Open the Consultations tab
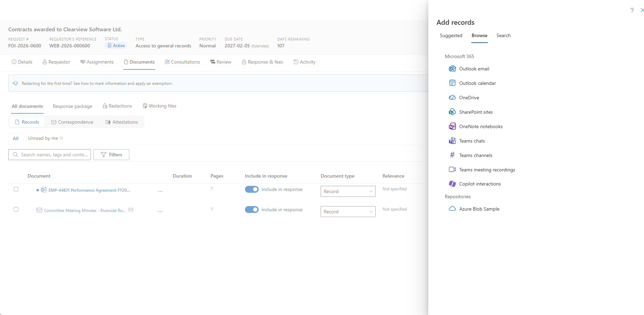This screenshot has height=315, width=644. pyautogui.click(x=182, y=62)
